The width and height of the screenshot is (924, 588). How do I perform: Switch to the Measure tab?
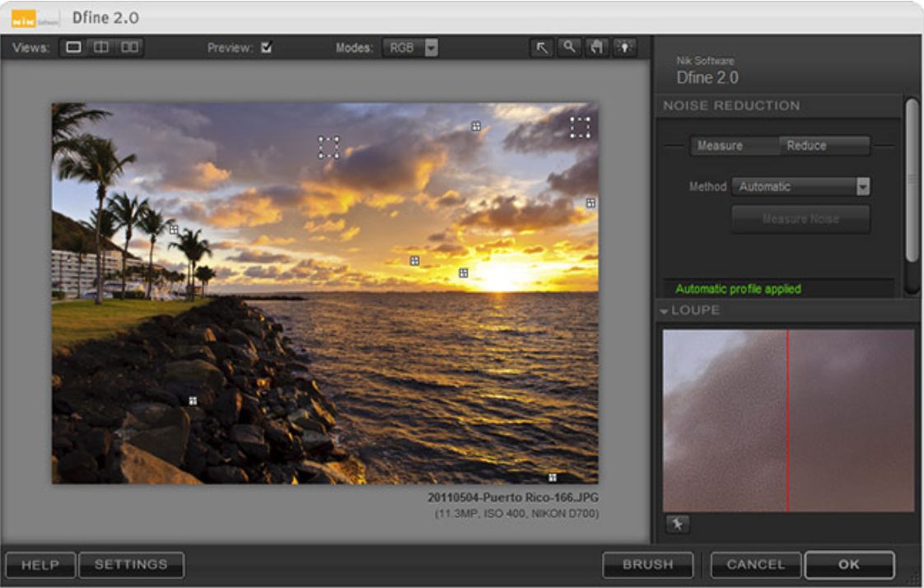pyautogui.click(x=720, y=146)
